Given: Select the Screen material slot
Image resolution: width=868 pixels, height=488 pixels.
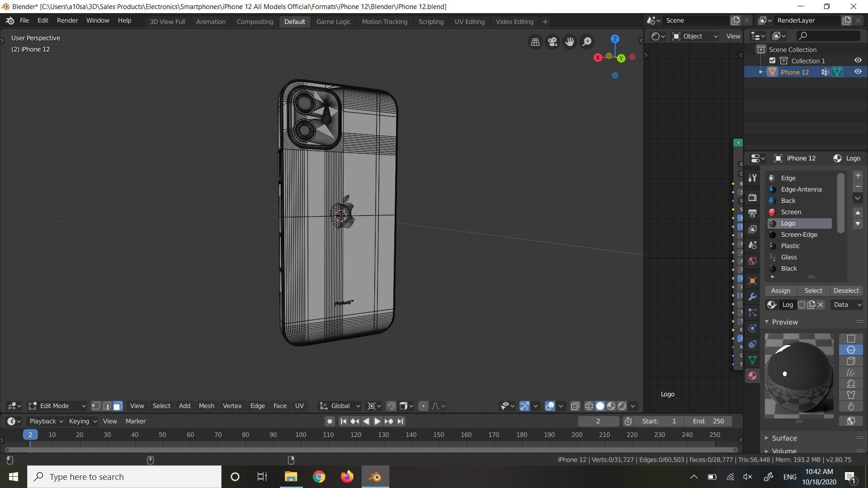Looking at the screenshot, I should pyautogui.click(x=800, y=212).
